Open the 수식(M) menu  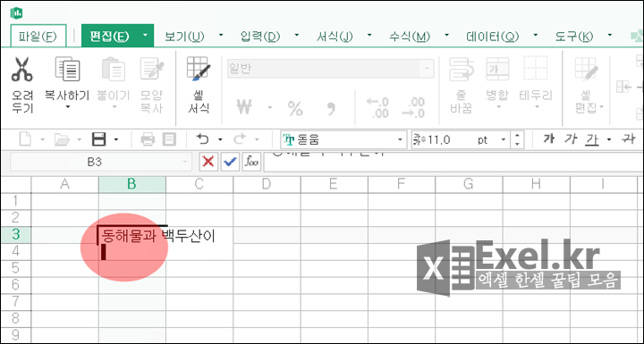pos(410,37)
